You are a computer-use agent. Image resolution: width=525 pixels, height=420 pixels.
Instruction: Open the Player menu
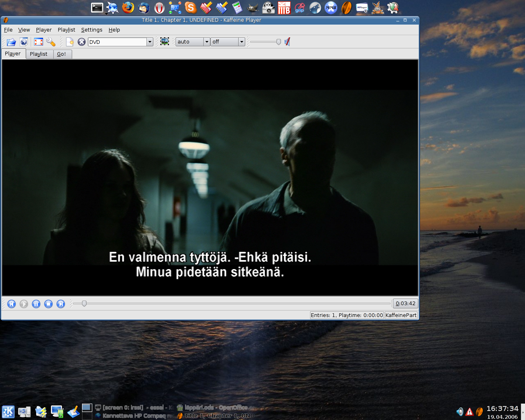pos(43,30)
